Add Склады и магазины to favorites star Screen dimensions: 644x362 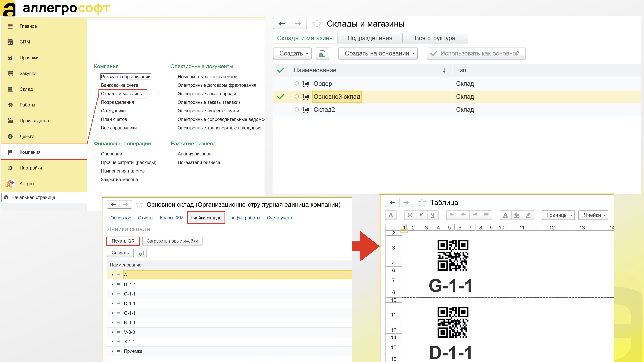point(317,24)
